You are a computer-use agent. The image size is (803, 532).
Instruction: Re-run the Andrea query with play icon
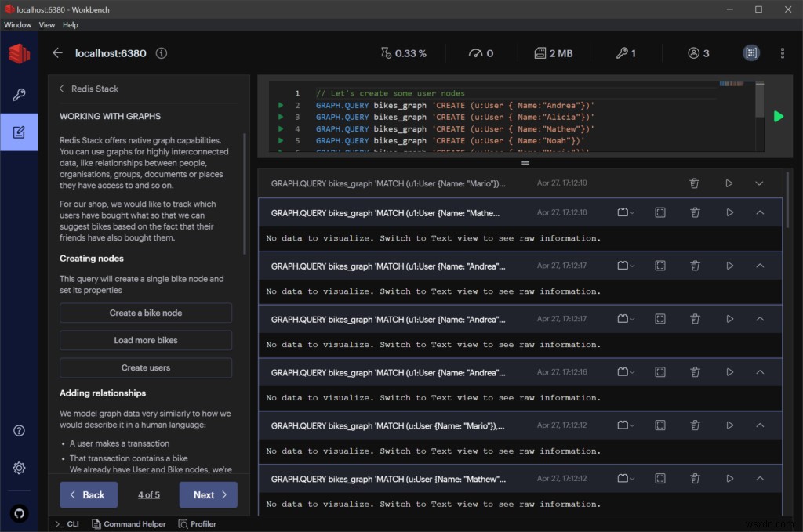[729, 265]
